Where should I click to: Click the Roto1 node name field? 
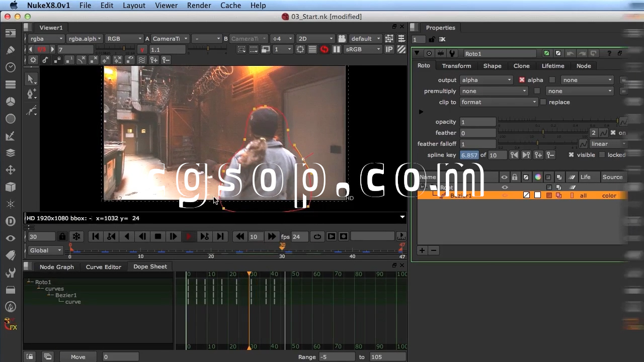click(501, 53)
